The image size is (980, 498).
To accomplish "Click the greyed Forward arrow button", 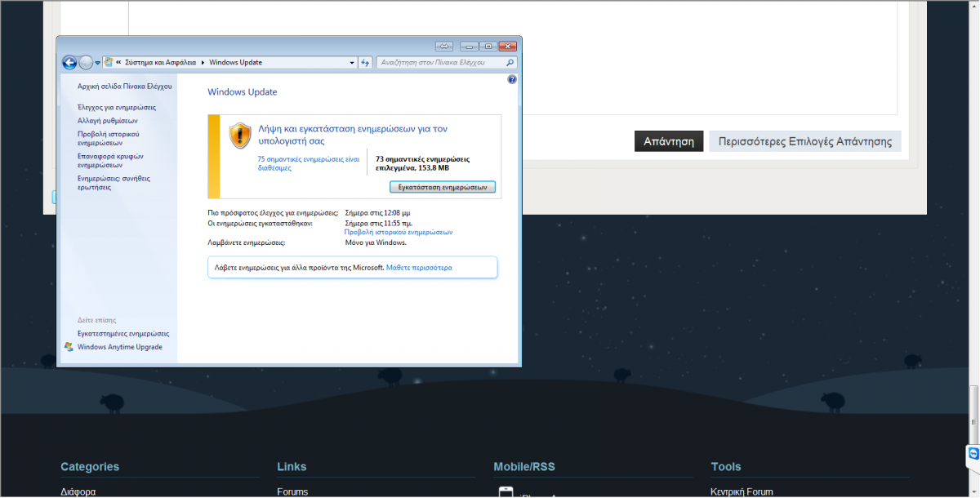I will click(x=86, y=62).
